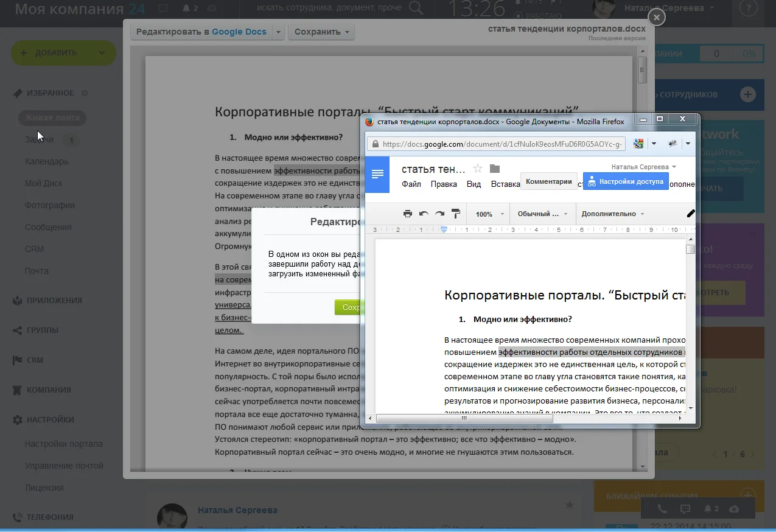776x532 pixels.
Task: Expand the Дополнительно toolbar dropdown
Action: tap(613, 214)
